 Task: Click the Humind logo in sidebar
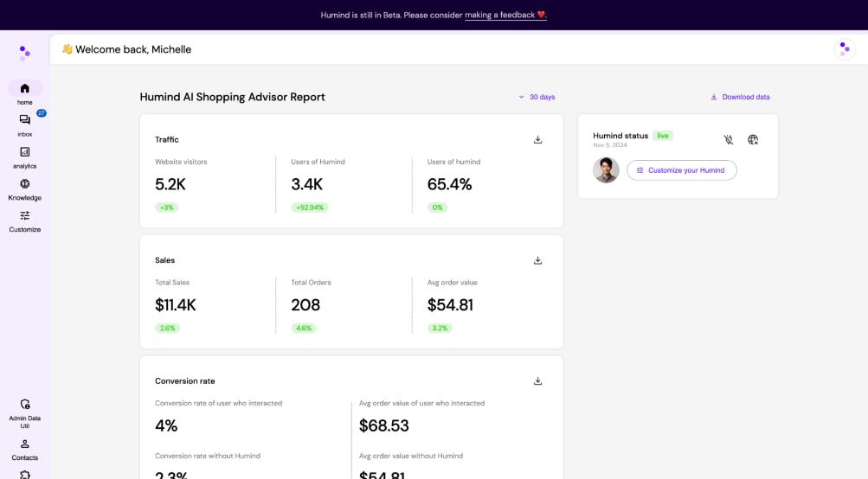pos(25,53)
